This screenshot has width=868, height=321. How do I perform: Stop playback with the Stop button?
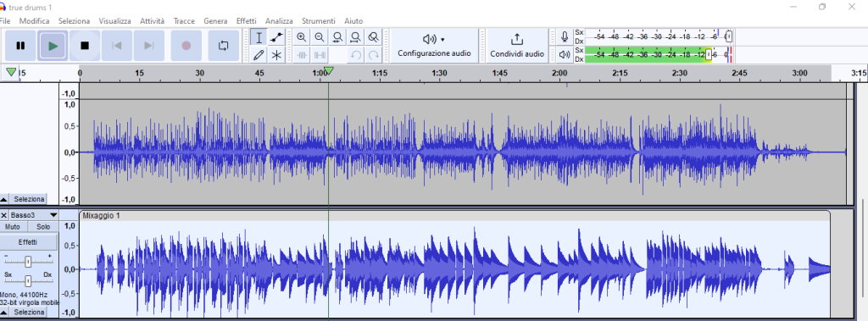(x=85, y=46)
